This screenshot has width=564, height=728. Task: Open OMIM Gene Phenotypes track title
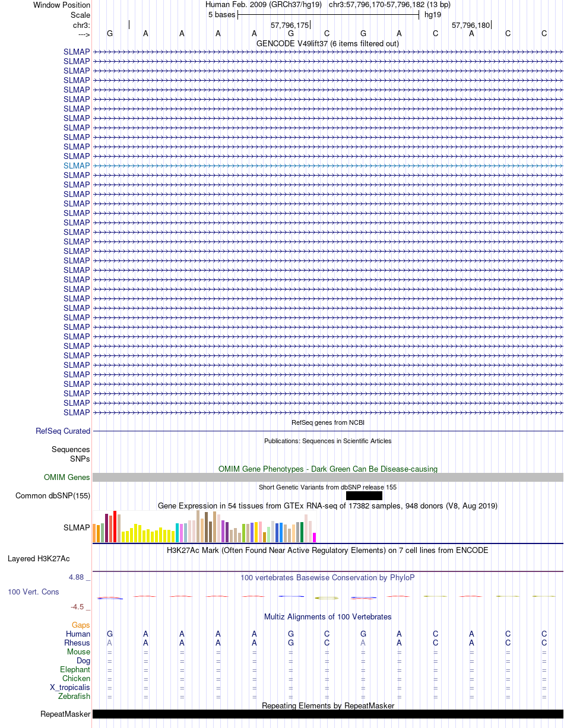click(328, 469)
